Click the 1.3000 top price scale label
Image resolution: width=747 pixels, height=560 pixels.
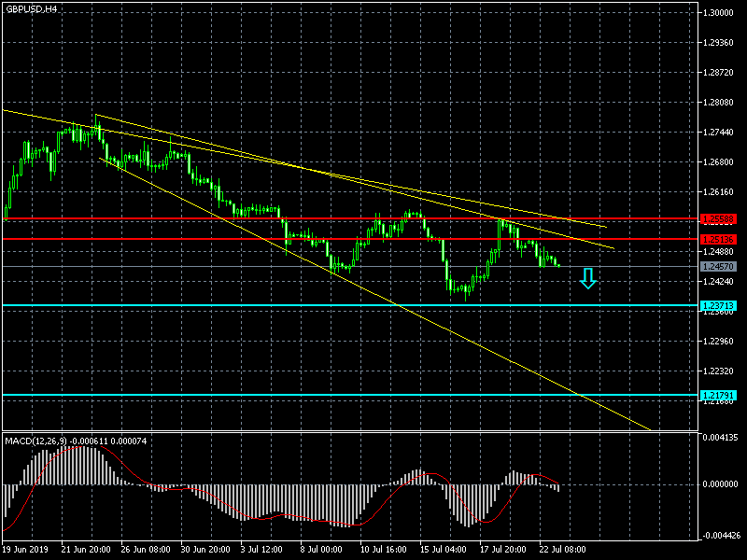pos(719,13)
